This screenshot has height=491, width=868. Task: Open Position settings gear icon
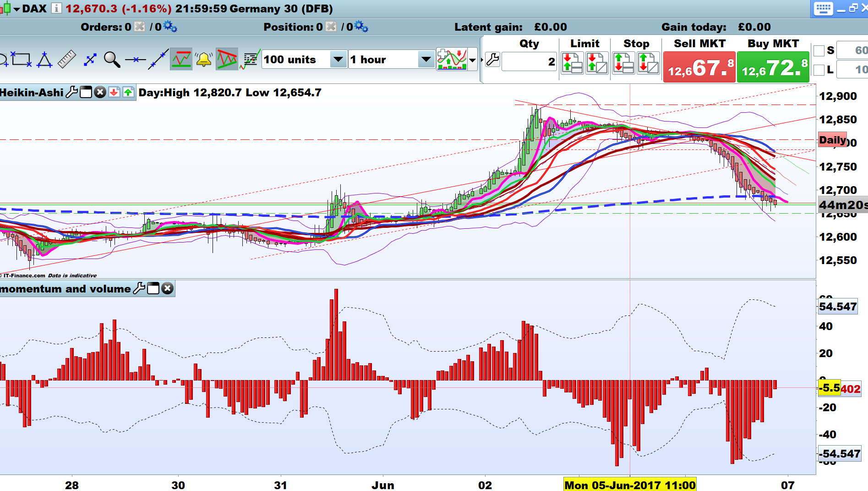pyautogui.click(x=361, y=27)
